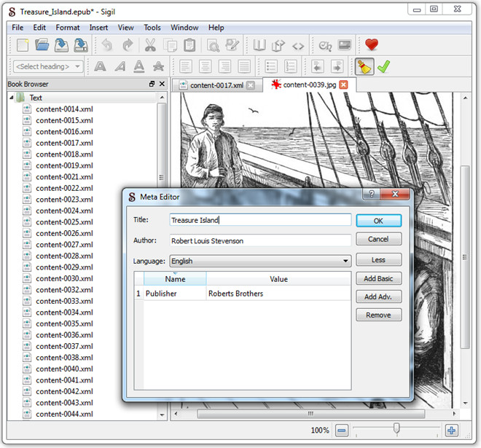The width and height of the screenshot is (481, 448).
Task: Insert chapter break Ch icon
Action: (325, 46)
